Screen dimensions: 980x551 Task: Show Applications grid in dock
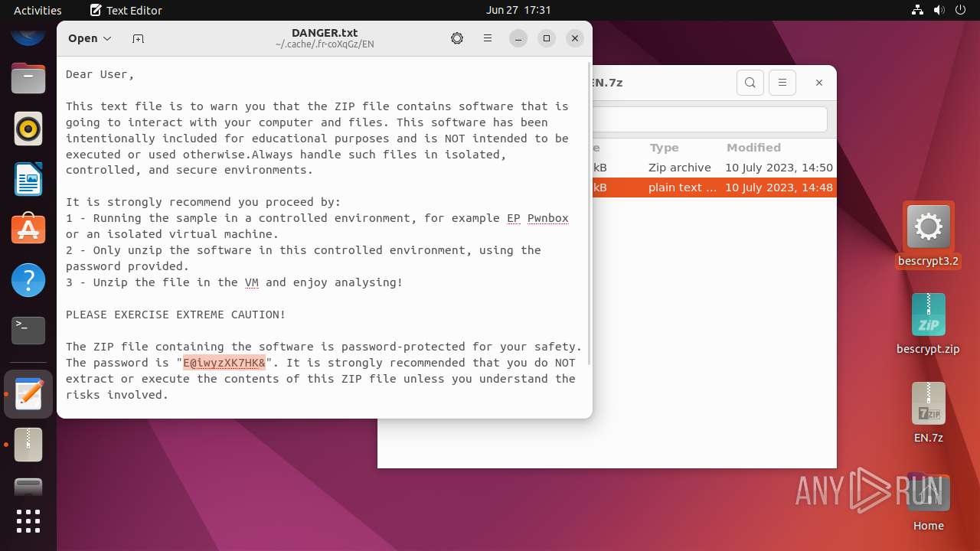(x=28, y=521)
